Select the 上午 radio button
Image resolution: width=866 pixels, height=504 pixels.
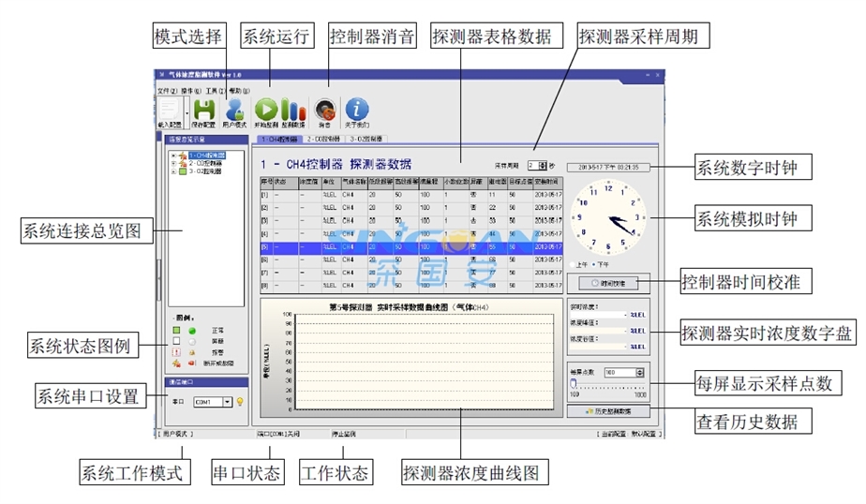[574, 265]
